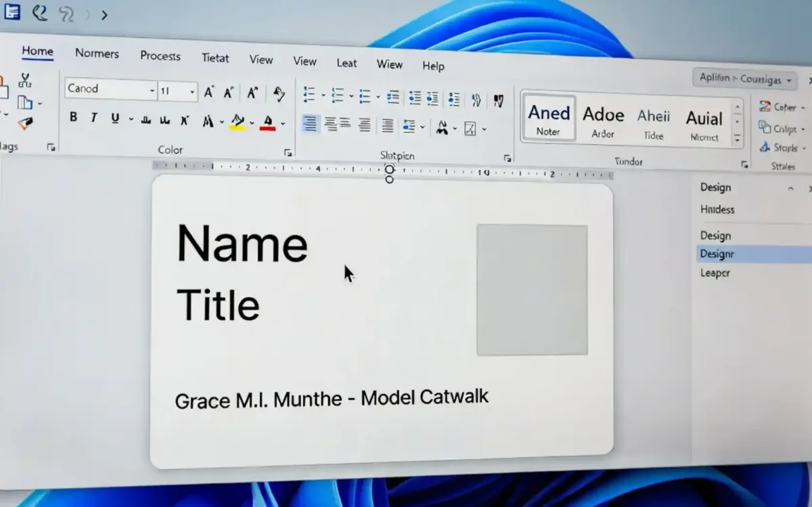Toggle Underline formatting
Screen dimensions: 812x507
115,118
